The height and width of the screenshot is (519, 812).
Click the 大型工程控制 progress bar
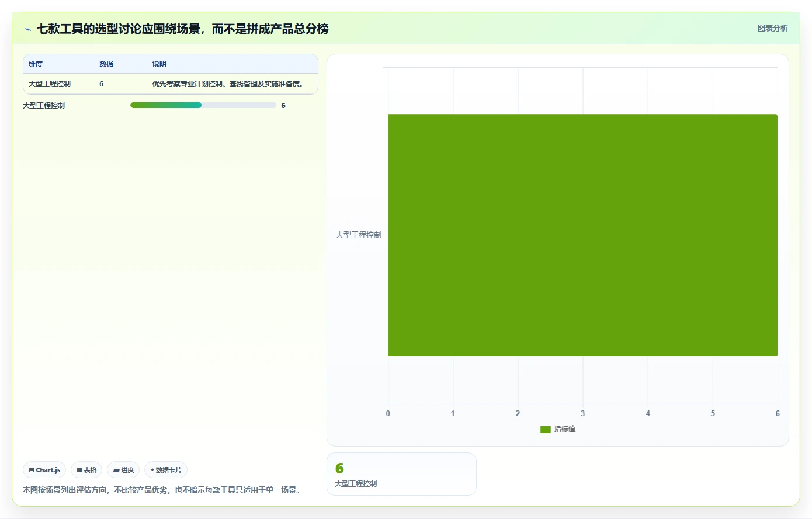tap(203, 105)
